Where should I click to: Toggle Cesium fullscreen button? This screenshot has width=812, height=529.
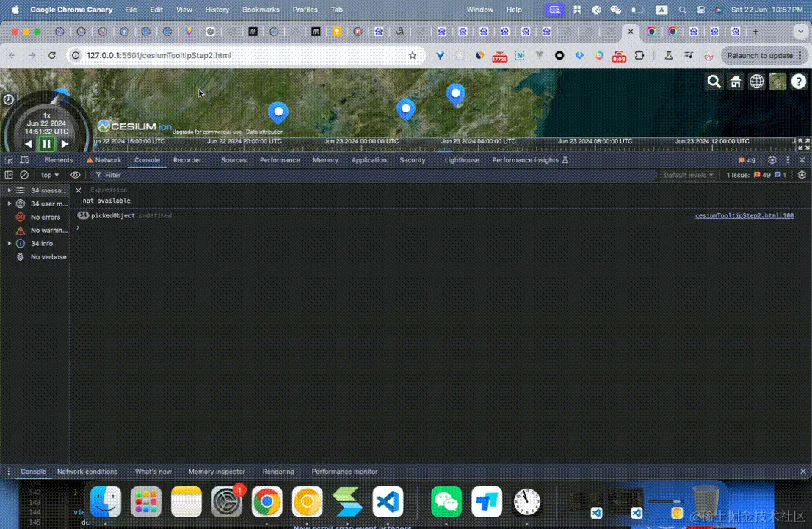803,144
